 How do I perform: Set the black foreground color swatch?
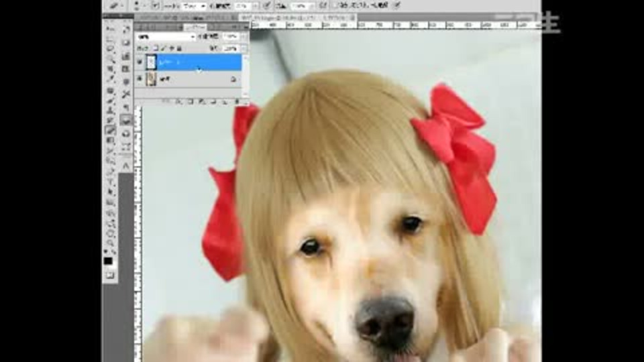pyautogui.click(x=108, y=261)
